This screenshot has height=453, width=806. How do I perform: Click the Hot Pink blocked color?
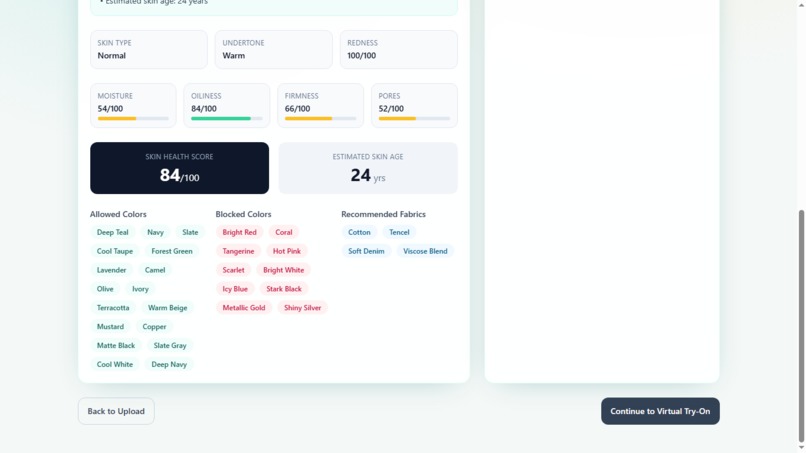[x=287, y=251]
